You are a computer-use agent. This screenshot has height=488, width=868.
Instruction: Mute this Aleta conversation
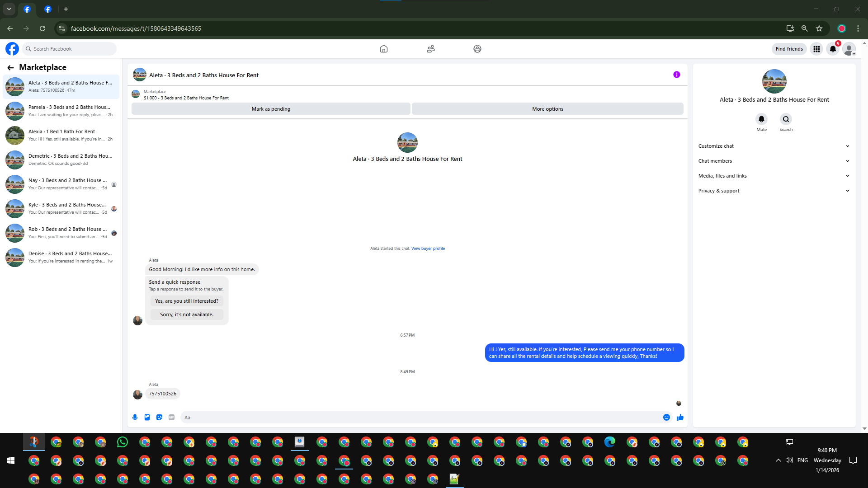tap(761, 119)
